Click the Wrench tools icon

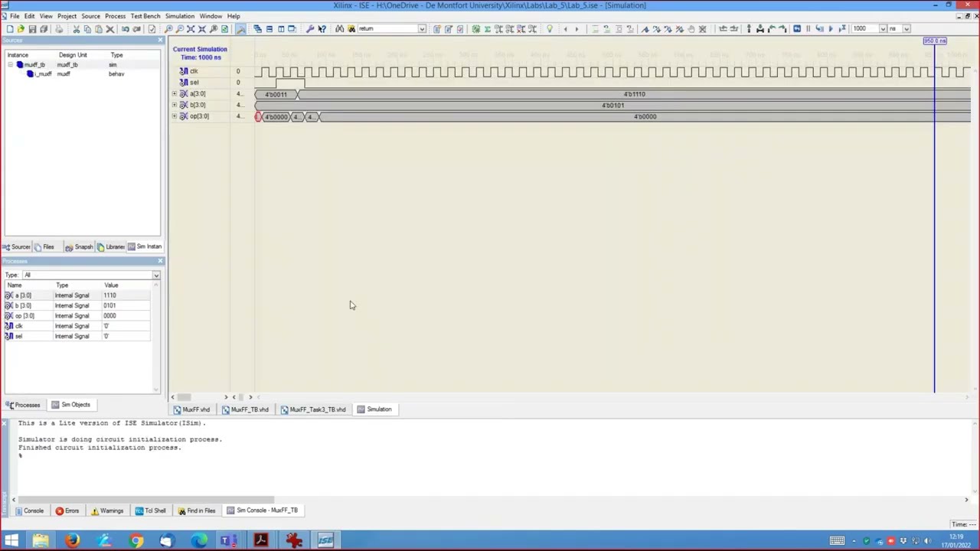[x=309, y=29]
